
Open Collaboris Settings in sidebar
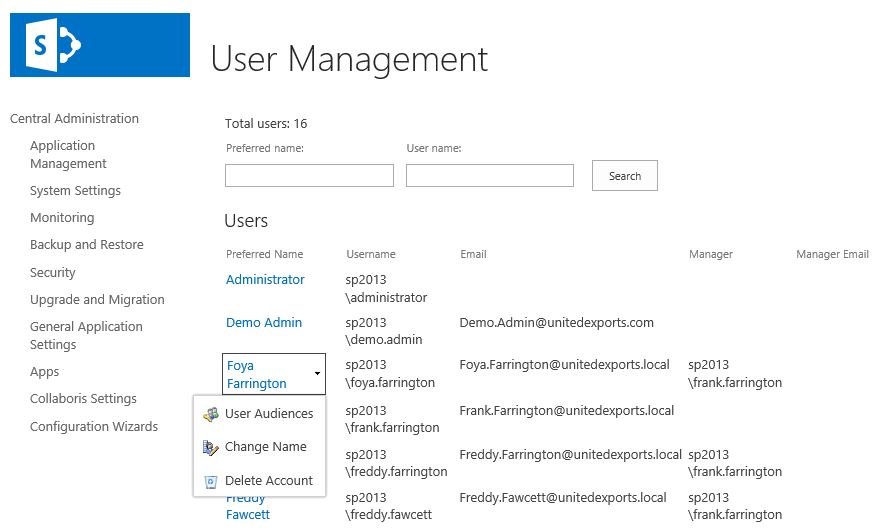[x=83, y=399]
